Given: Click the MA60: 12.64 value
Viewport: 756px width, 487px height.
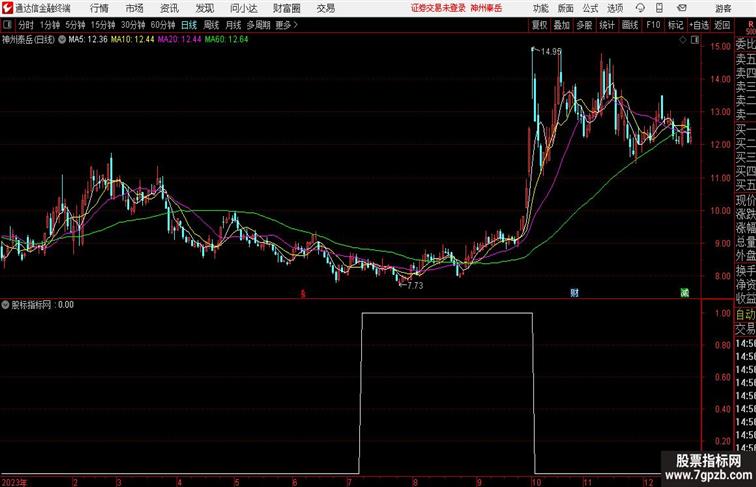Looking at the screenshot, I should point(226,40).
